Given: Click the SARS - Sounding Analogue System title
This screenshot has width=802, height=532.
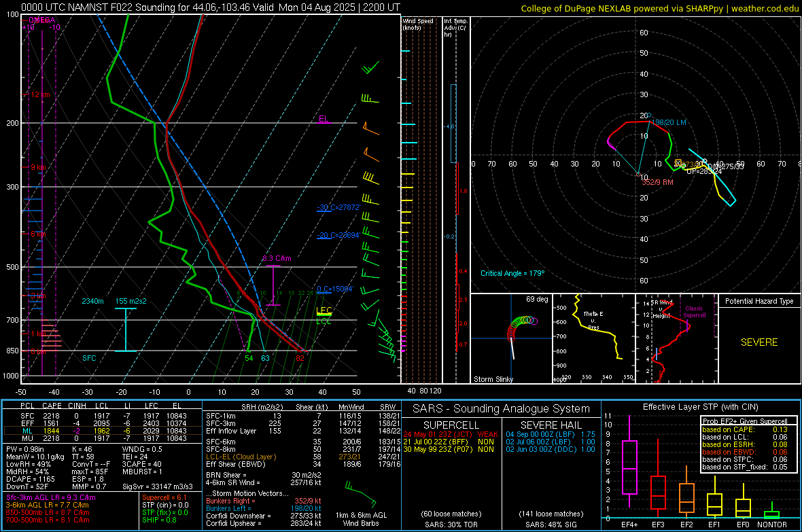Looking at the screenshot, I should tap(502, 408).
